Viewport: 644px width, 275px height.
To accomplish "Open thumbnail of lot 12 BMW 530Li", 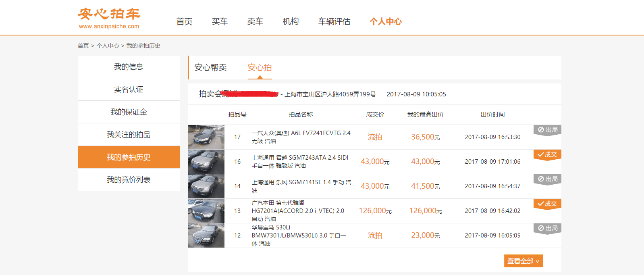I will [x=206, y=235].
